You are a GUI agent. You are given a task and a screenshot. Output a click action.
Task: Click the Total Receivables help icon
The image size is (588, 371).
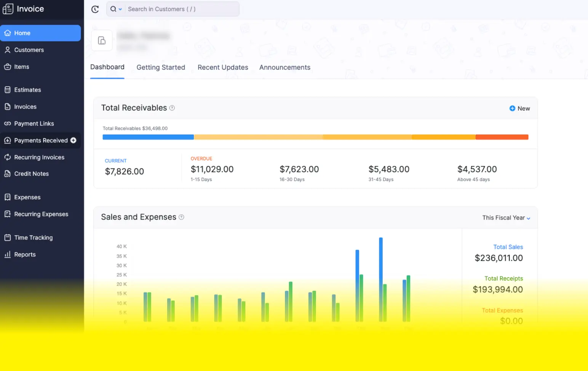[x=172, y=108]
